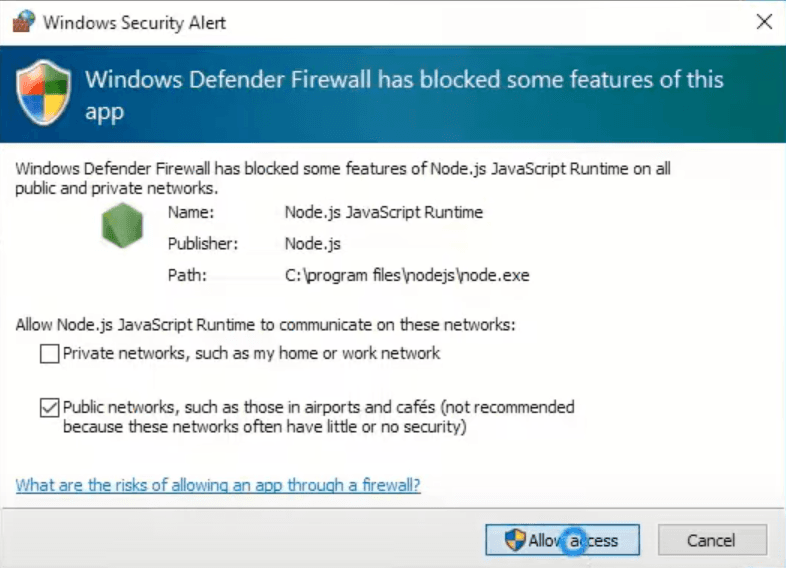The image size is (786, 568).
Task: Click the small shield on Allow access button
Action: [515, 541]
